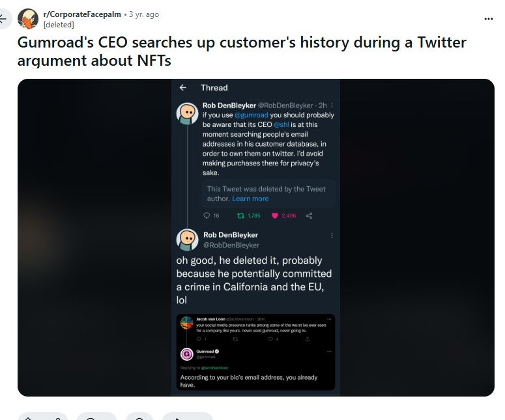Open the post's three-dot overflow menu
Viewport: 505px width, 420px height.
(489, 19)
